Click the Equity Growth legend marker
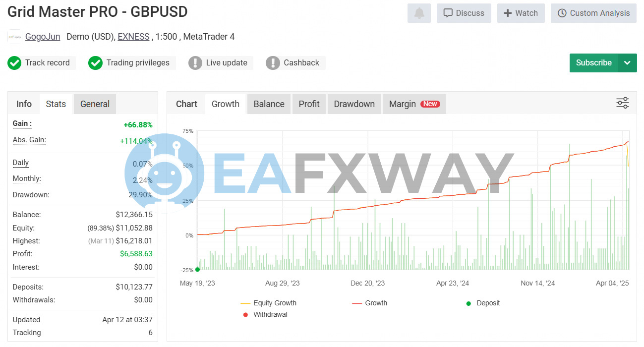This screenshot has height=347, width=644. (x=245, y=303)
